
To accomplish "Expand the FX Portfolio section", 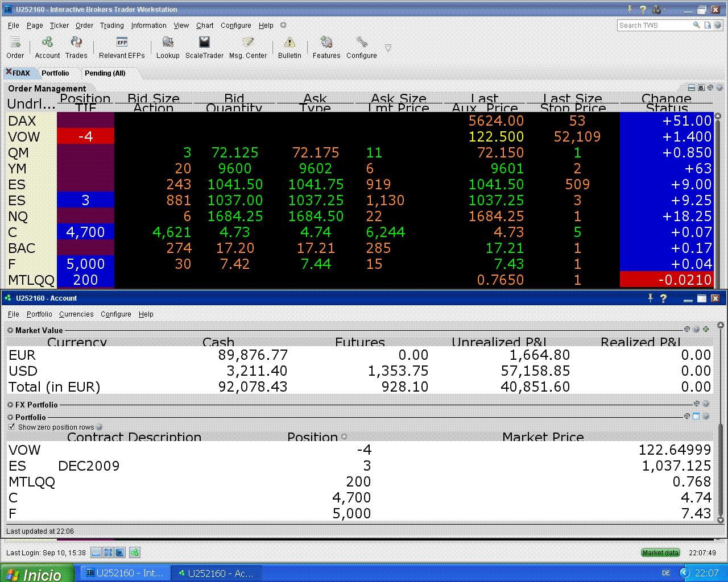I will [10, 405].
